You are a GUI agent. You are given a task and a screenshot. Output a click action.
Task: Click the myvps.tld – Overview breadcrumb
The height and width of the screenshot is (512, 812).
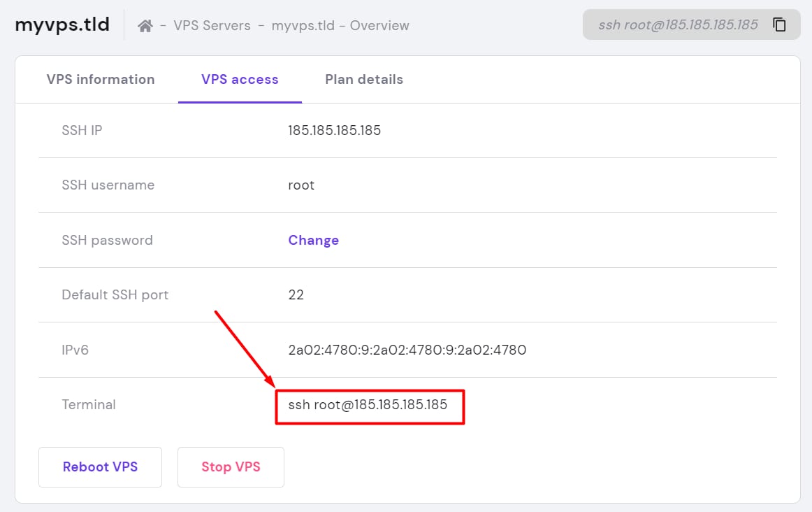(340, 26)
